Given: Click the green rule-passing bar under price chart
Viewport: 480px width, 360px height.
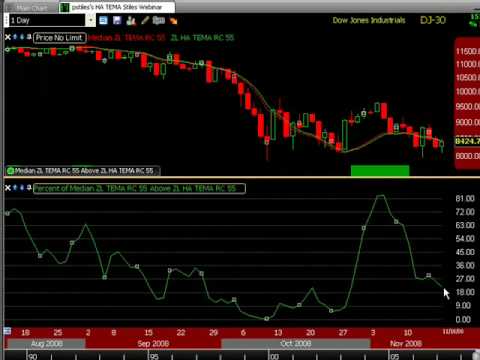Looking at the screenshot, I should [x=380, y=170].
